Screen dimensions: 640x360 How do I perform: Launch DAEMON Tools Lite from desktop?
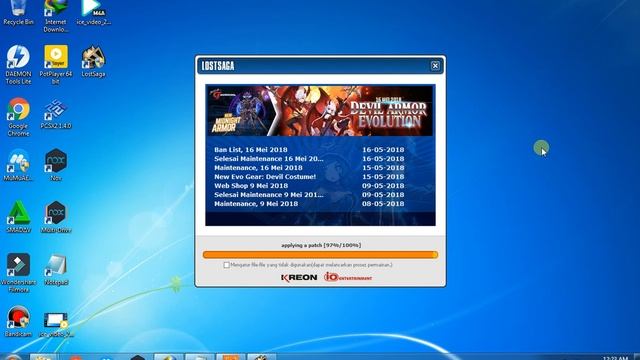pyautogui.click(x=18, y=64)
